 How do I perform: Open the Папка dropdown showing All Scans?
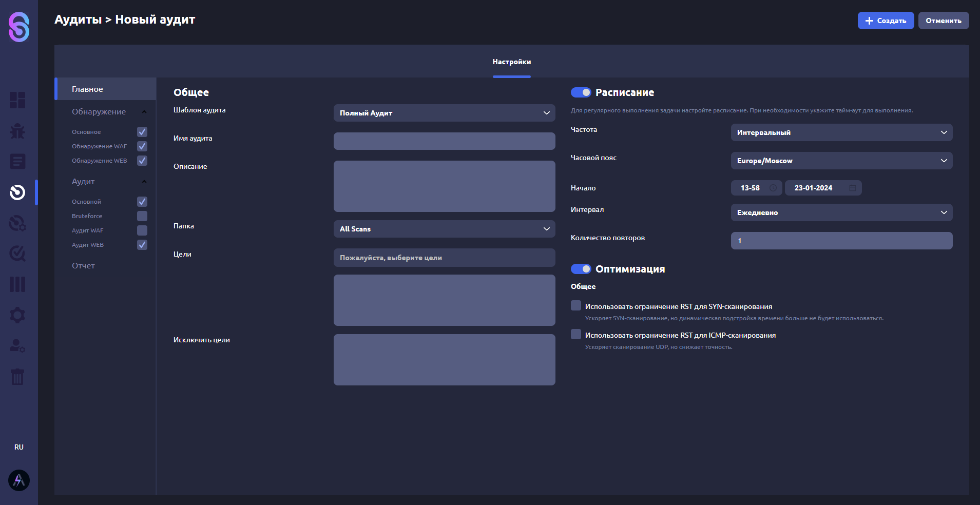[x=445, y=229]
